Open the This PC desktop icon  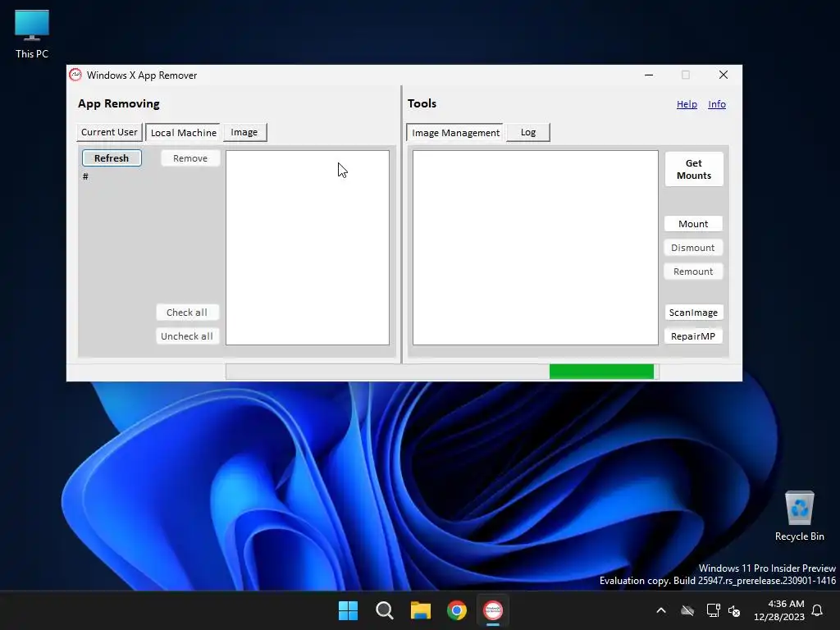click(32, 34)
